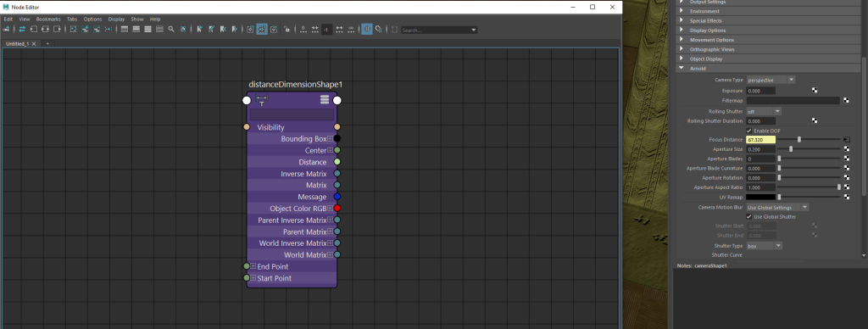
Task: Click the input and output connections icon
Action: tap(46, 30)
